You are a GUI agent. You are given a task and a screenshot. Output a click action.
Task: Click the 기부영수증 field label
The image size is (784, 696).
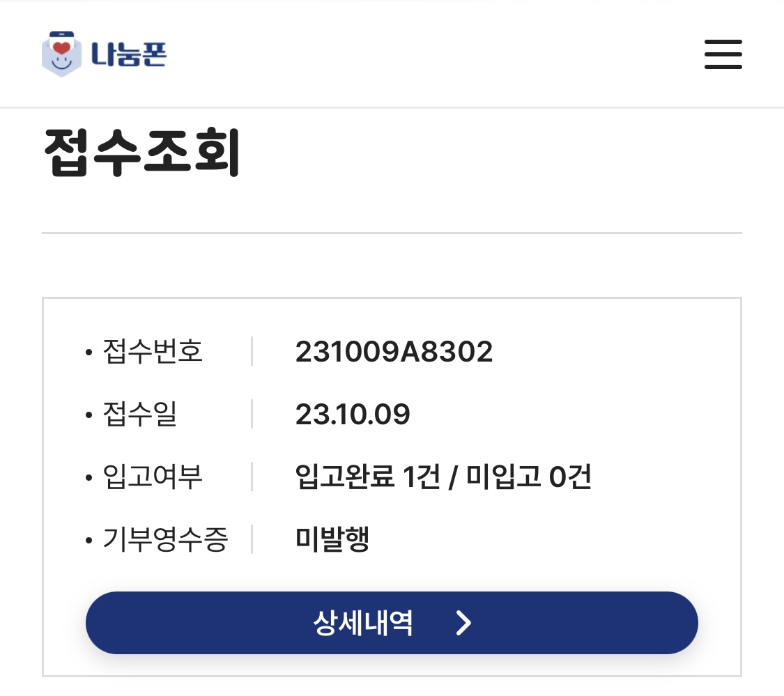165,540
